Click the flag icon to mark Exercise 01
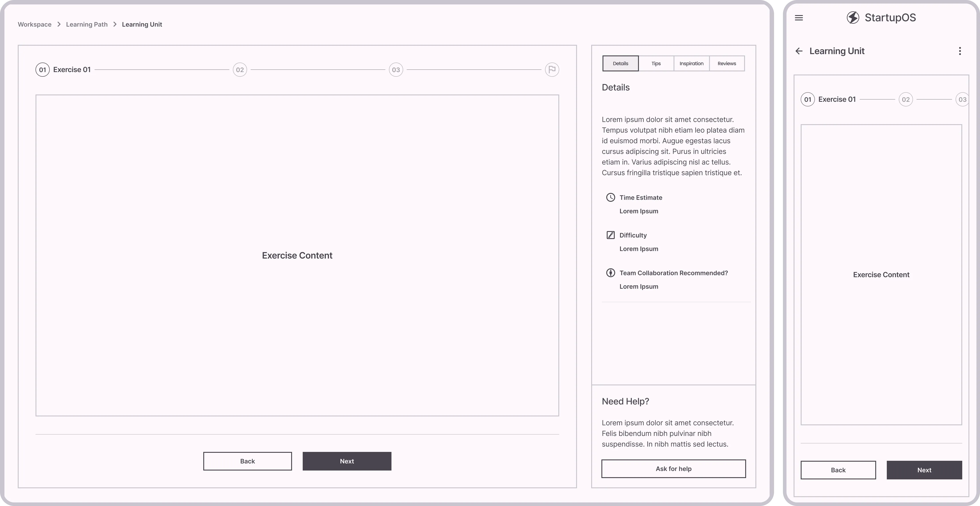The height and width of the screenshot is (506, 980). 552,70
